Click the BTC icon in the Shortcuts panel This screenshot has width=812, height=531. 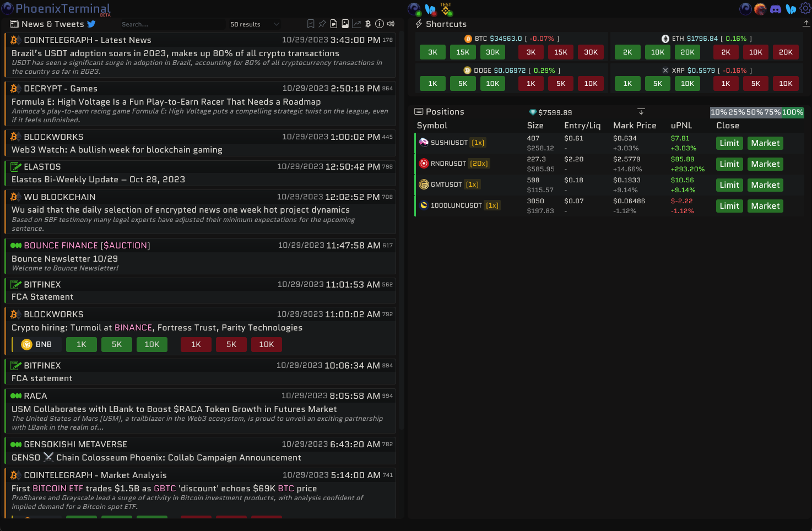point(468,39)
